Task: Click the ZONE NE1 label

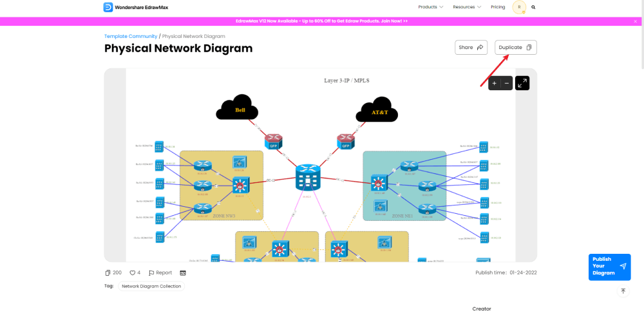Action: point(403,216)
